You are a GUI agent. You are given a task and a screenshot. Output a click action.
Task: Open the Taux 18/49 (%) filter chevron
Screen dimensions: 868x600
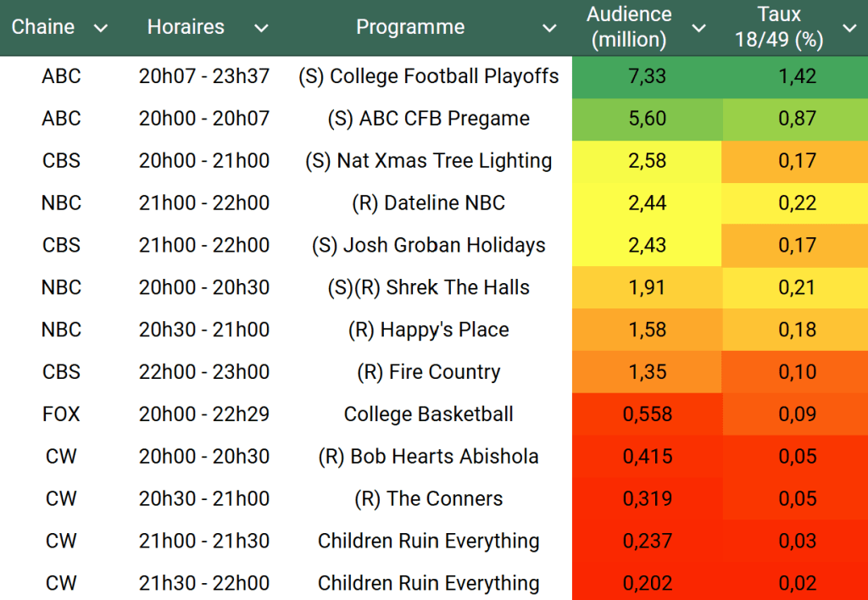[849, 28]
